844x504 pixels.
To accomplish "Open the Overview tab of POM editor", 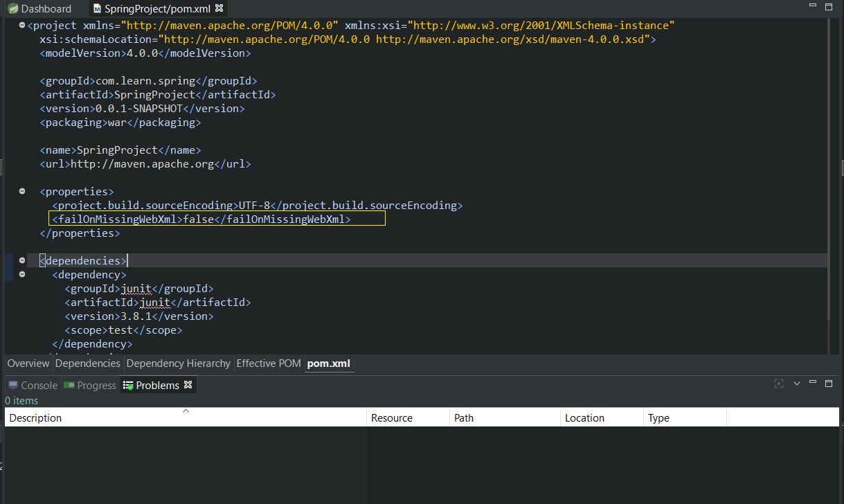I will [28, 363].
